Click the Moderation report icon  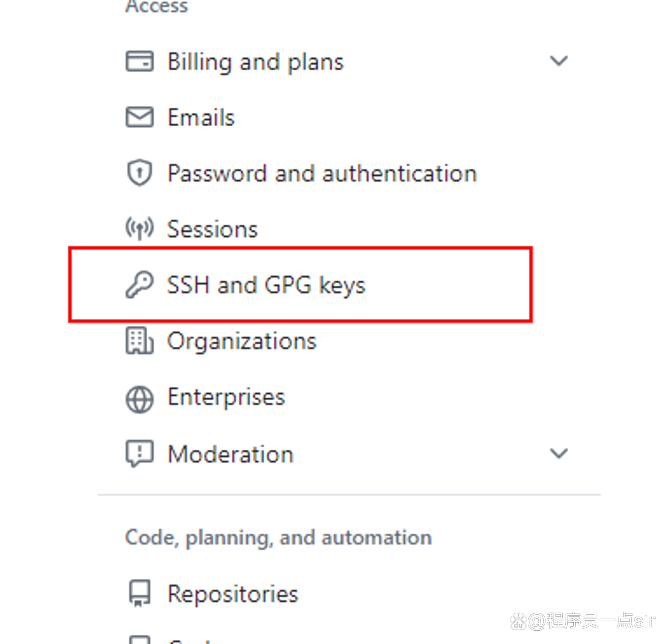pos(139,454)
